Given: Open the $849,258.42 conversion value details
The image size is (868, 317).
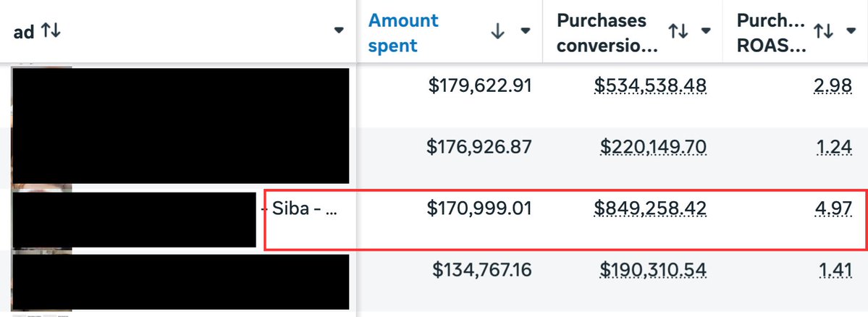Looking at the screenshot, I should [x=650, y=208].
